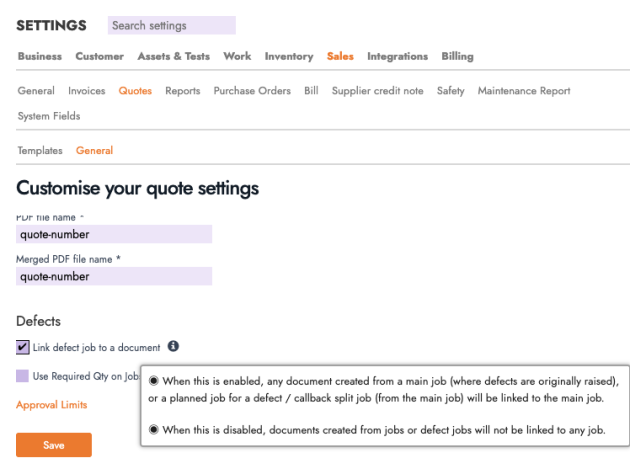Uncheck Link defect job to a document
The width and height of the screenshot is (630, 474).
point(22,347)
